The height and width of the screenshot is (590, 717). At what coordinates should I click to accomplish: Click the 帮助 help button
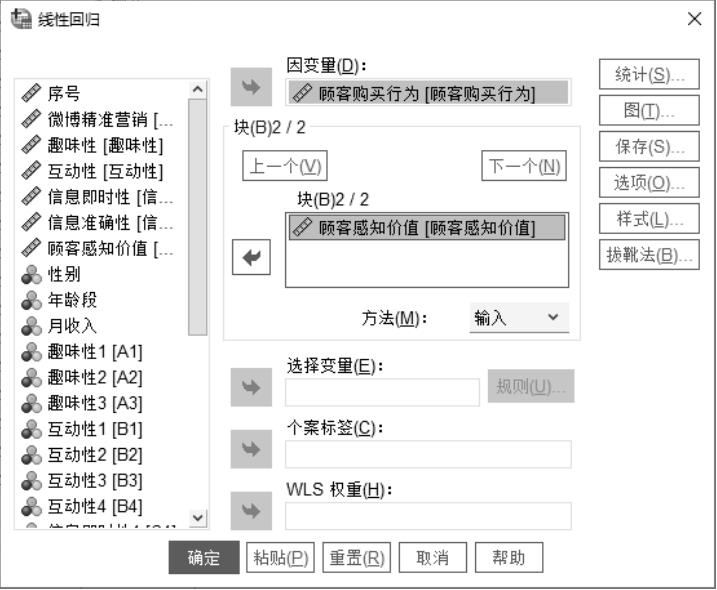pyautogui.click(x=509, y=558)
